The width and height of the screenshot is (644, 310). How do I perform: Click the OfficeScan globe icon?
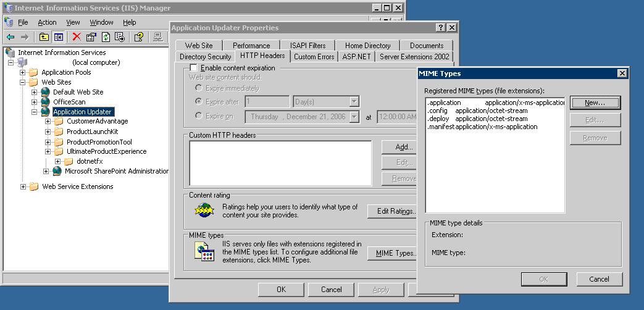point(46,102)
